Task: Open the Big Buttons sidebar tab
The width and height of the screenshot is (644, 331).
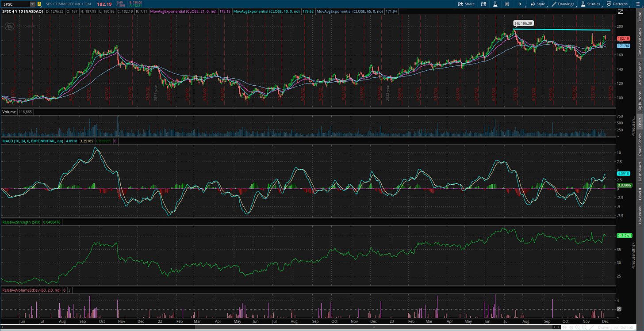Action: coord(640,101)
